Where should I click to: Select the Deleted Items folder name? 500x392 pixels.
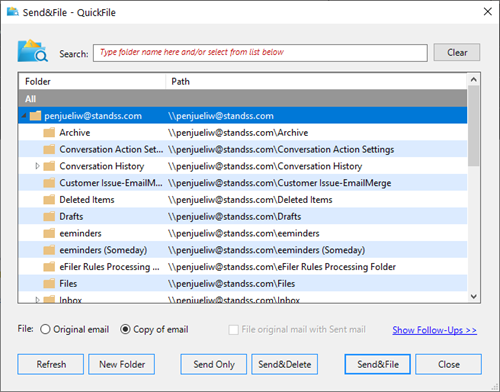coord(87,200)
